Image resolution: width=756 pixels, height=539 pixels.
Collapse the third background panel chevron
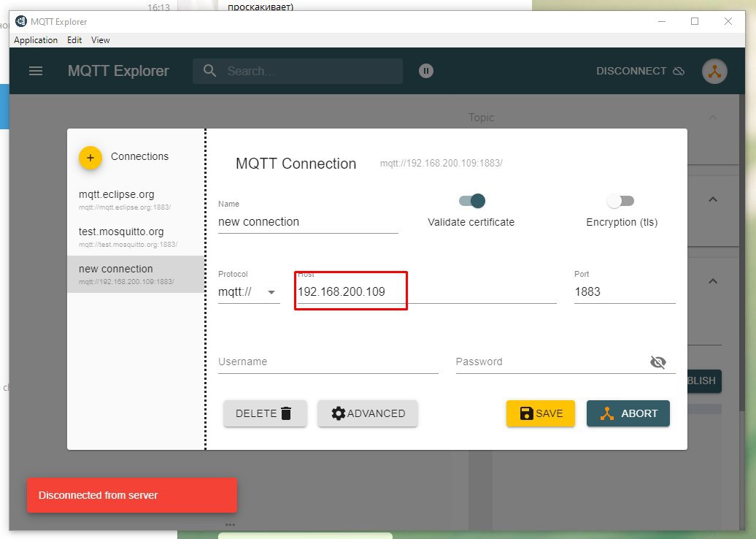(713, 281)
